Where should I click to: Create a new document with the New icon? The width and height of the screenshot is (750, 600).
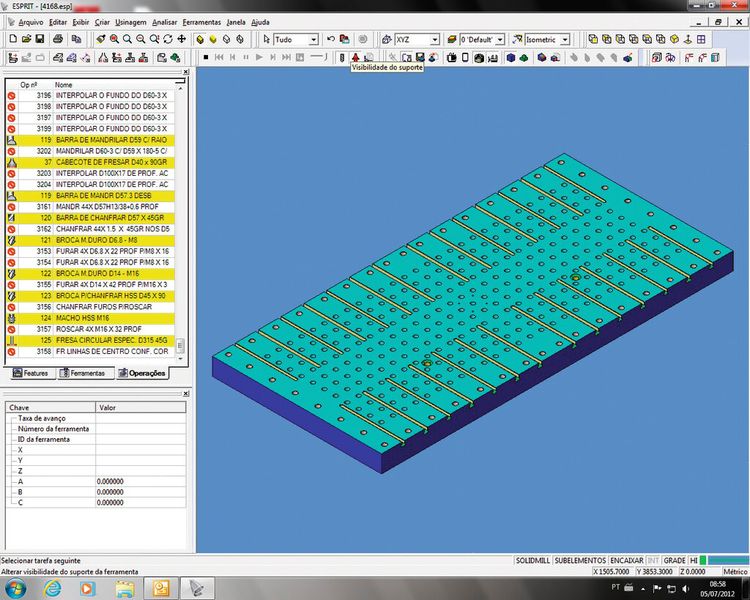[x=13, y=39]
